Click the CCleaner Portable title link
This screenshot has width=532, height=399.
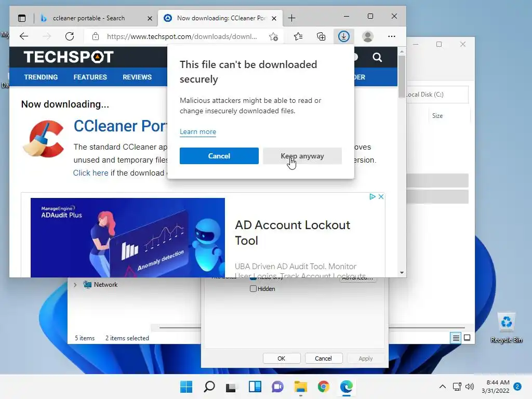tap(121, 126)
